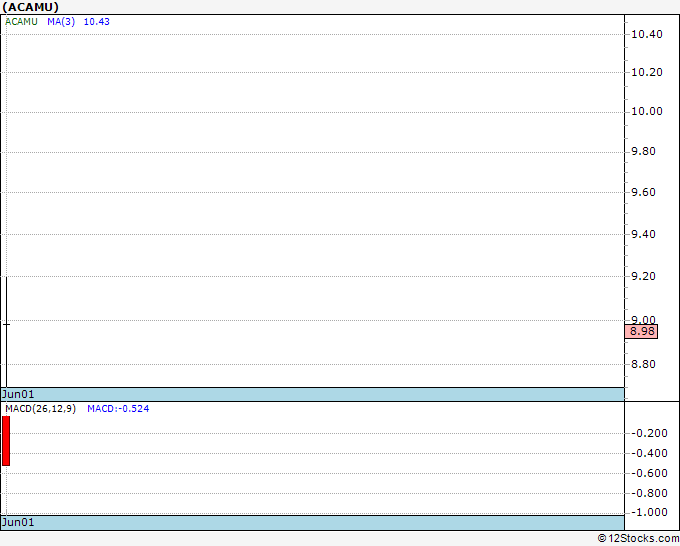This screenshot has width=680, height=546.
Task: Click the 10.00 price axis label
Action: 647,111
